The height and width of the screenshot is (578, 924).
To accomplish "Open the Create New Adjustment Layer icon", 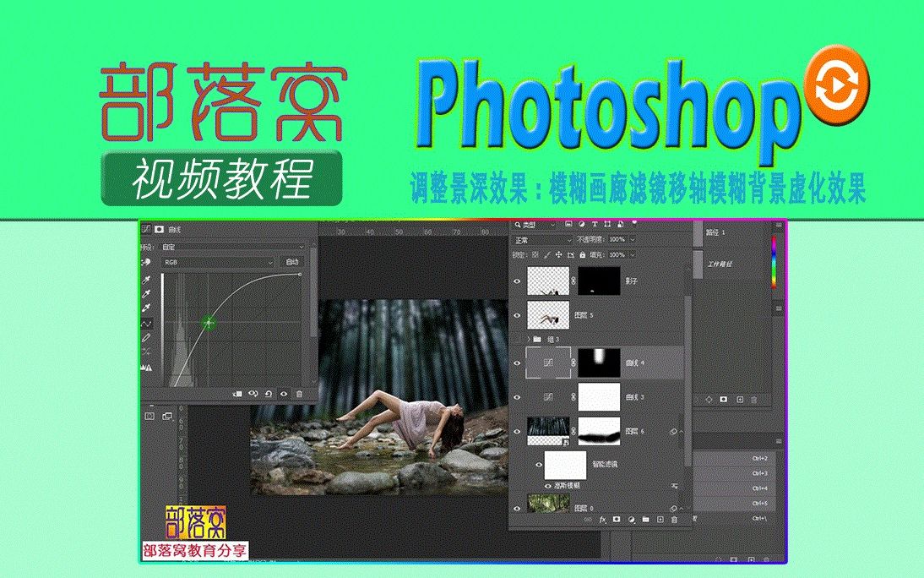I will pyautogui.click(x=631, y=518).
